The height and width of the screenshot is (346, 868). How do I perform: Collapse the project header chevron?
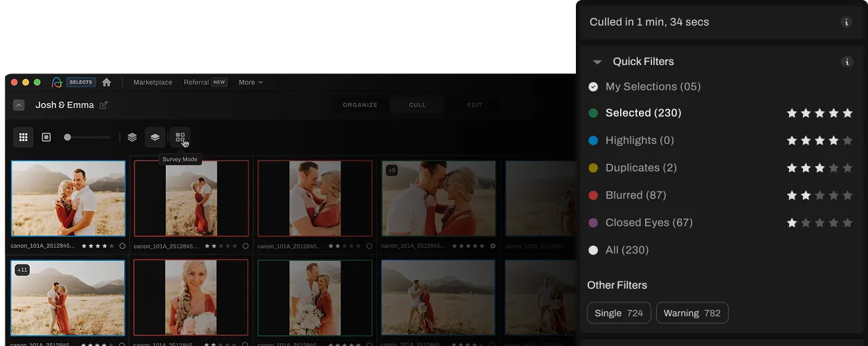(19, 105)
